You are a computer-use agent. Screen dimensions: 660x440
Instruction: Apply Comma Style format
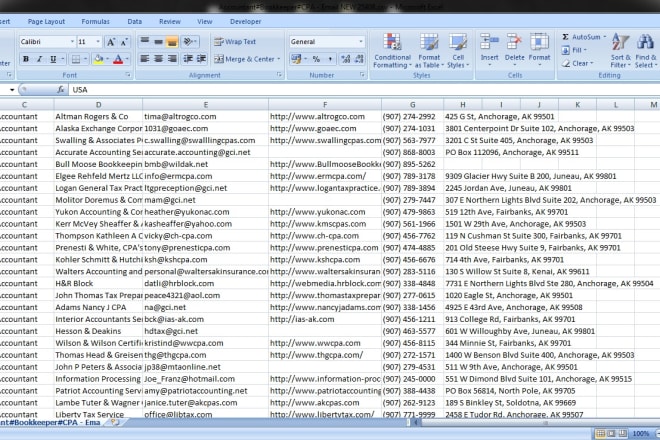[x=330, y=59]
